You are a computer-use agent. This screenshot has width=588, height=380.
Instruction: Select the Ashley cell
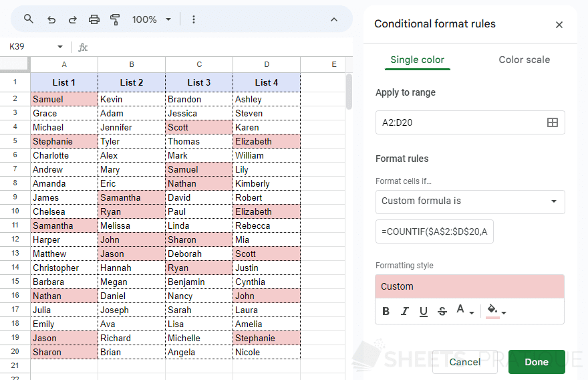click(x=267, y=99)
